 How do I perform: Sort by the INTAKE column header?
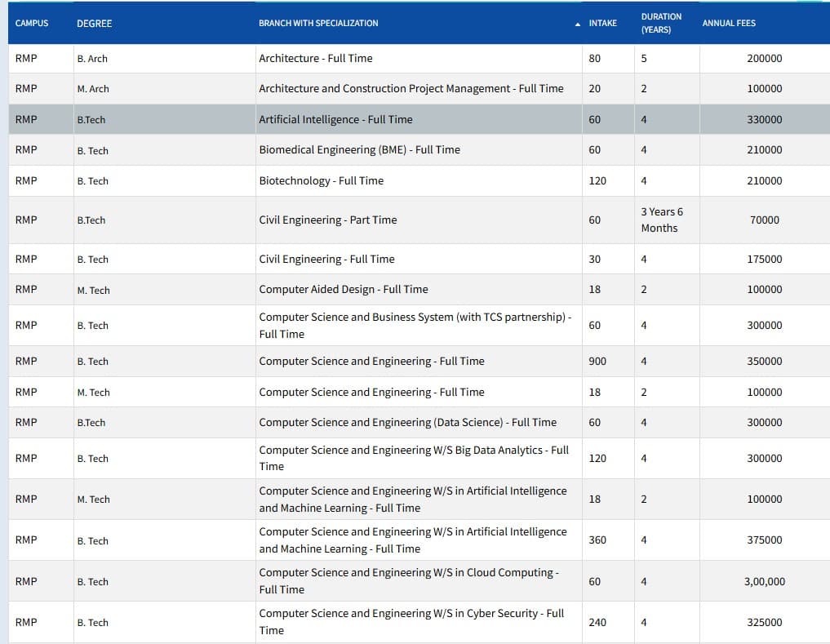[x=602, y=23]
